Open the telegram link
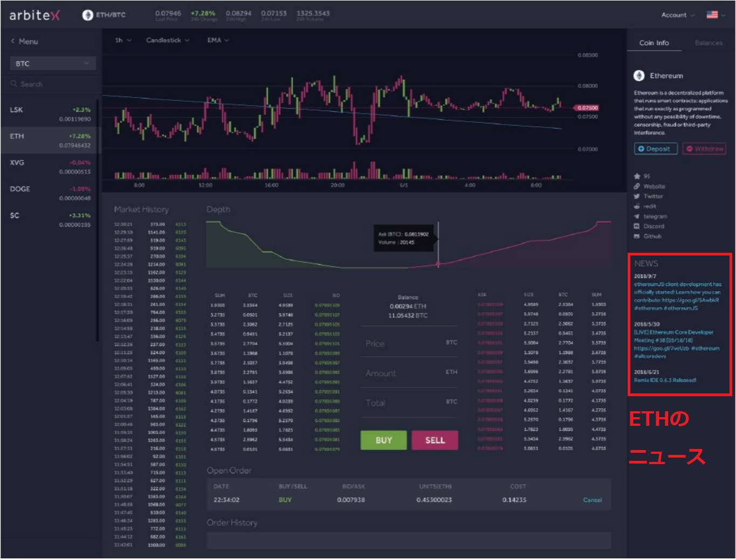 pos(655,216)
